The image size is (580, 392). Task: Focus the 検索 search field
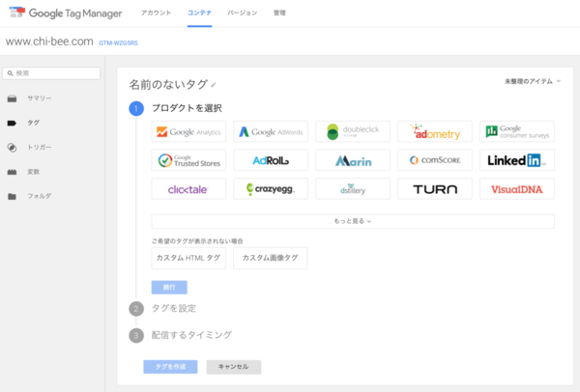[x=51, y=73]
